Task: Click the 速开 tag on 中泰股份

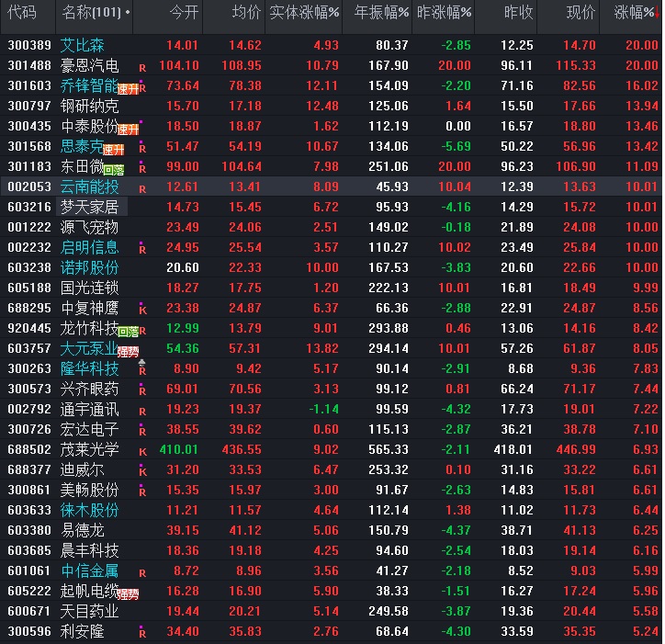Action: point(128,129)
